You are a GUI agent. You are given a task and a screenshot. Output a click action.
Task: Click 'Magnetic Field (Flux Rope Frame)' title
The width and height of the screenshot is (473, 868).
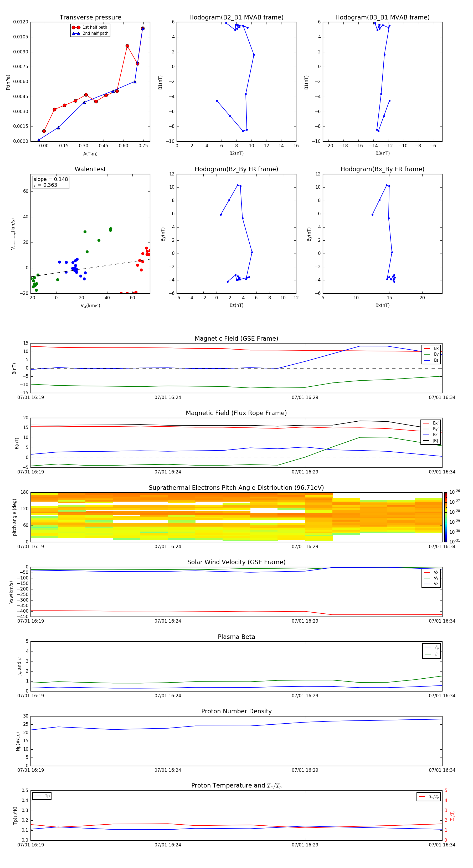(236, 413)
